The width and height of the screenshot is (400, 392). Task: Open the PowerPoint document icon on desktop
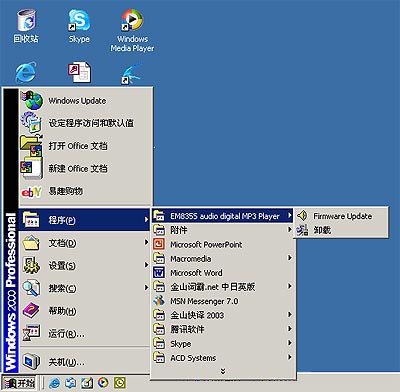(79, 72)
